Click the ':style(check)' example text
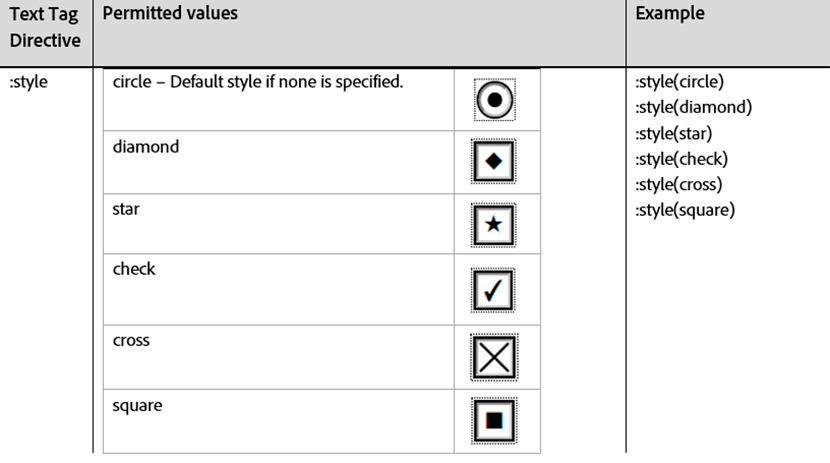The image size is (830, 463). pos(681,158)
